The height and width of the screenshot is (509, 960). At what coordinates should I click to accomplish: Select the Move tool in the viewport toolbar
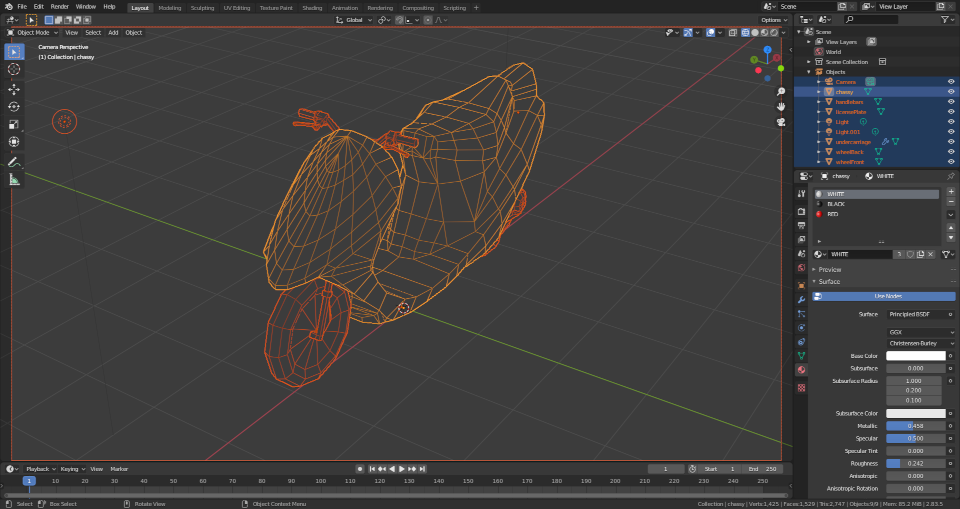(x=14, y=88)
